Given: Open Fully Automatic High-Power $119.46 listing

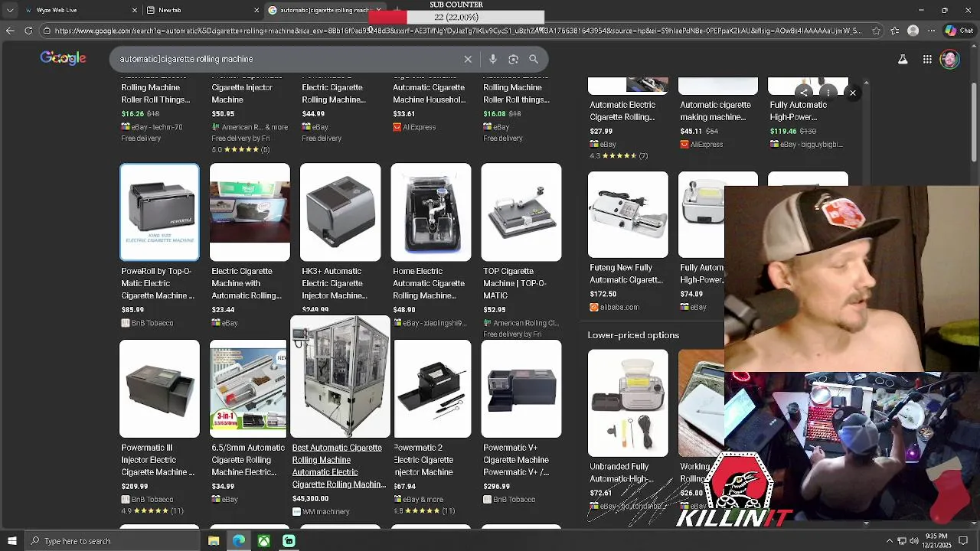Looking at the screenshot, I should coord(799,111).
